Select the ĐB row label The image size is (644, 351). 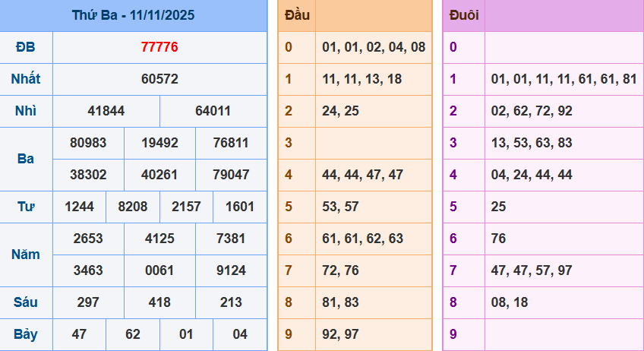click(x=26, y=47)
